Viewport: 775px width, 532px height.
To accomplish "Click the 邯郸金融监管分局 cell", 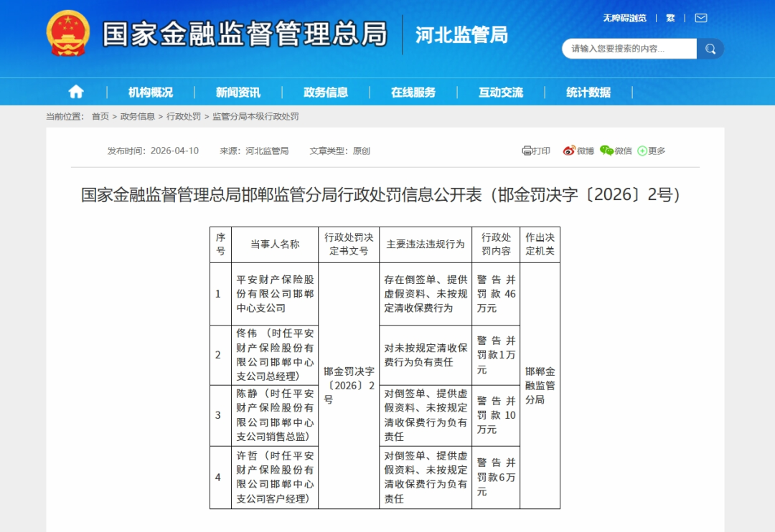I will (x=540, y=385).
